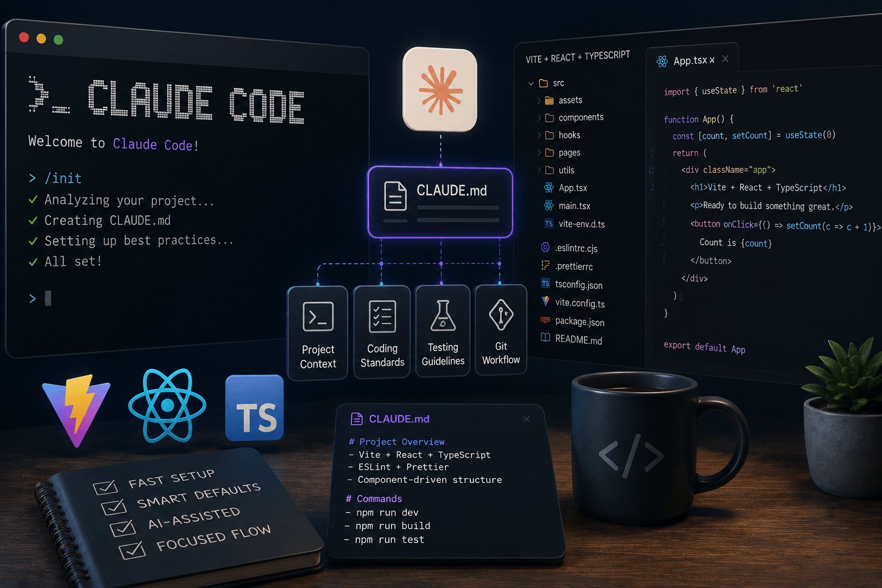Click the assets folder icon
This screenshot has width=882, height=588.
pyautogui.click(x=550, y=100)
